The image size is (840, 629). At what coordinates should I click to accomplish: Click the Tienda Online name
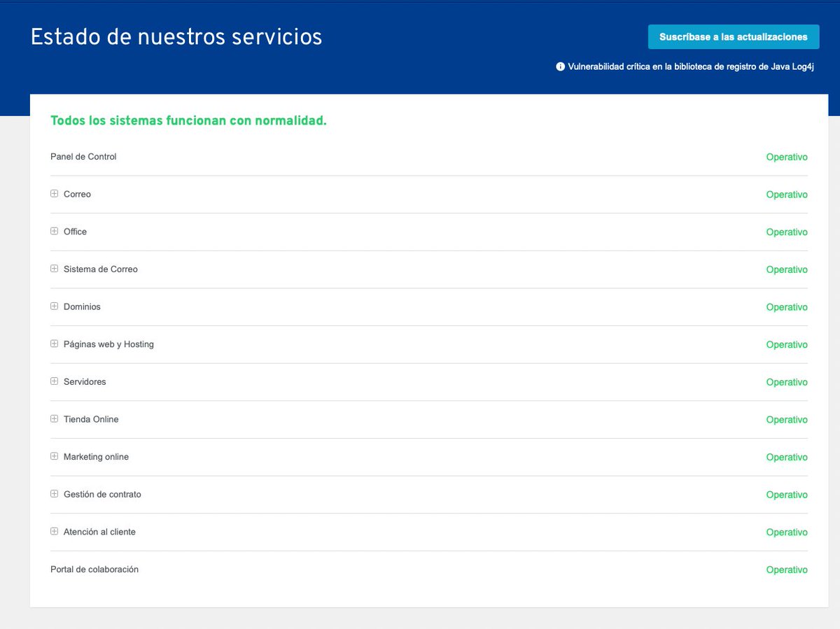point(91,420)
